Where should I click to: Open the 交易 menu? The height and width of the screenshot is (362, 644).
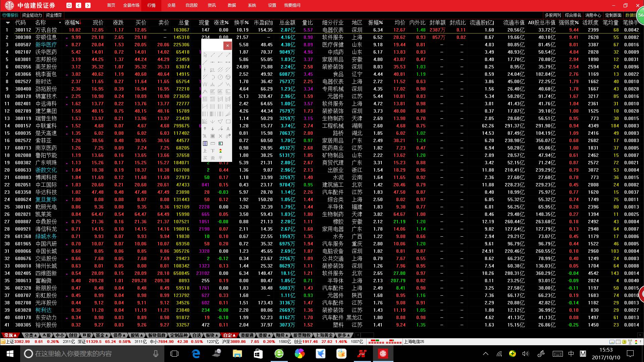171,5
